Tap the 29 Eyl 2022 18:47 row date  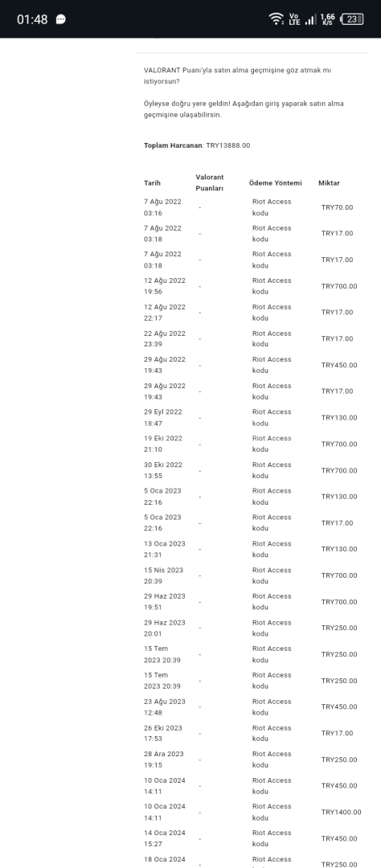tap(163, 417)
